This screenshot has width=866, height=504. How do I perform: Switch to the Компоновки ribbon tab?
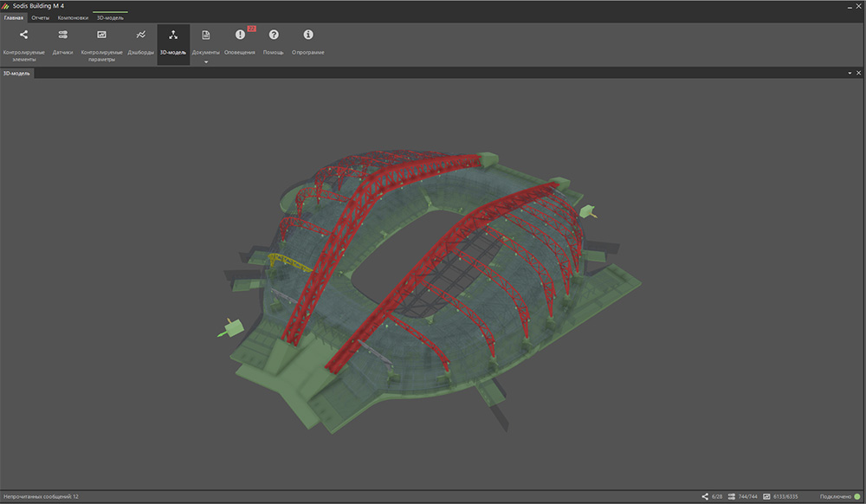pyautogui.click(x=73, y=17)
